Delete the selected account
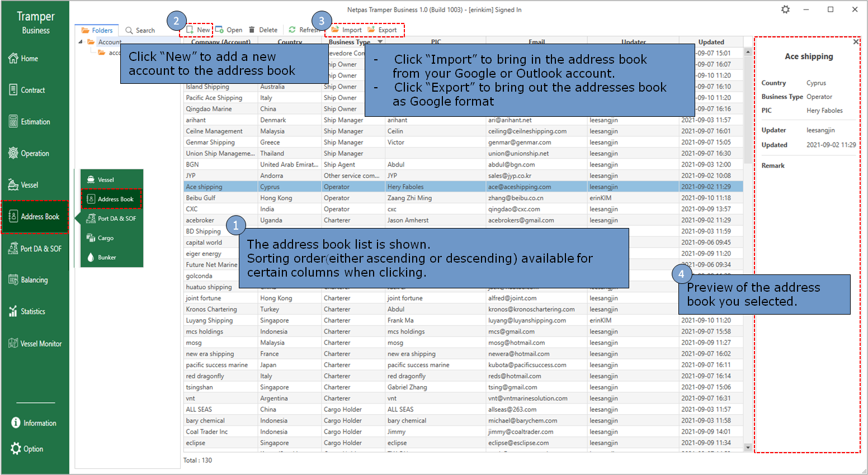868x475 pixels. click(263, 30)
